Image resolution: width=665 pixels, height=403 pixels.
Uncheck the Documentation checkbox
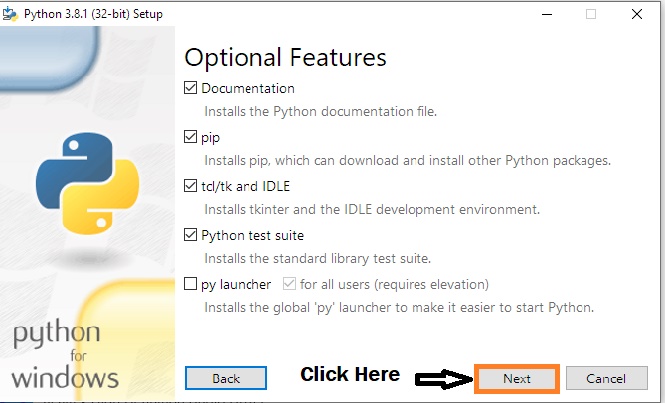pos(190,88)
